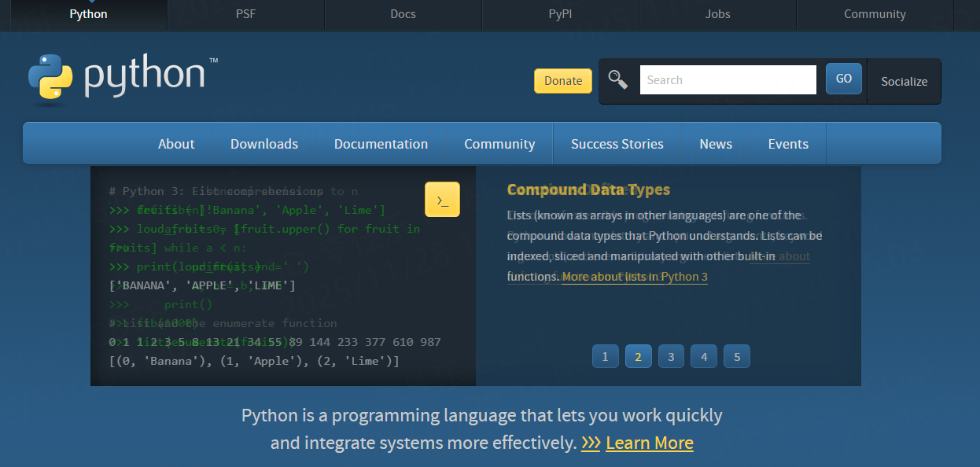This screenshot has height=467, width=980.
Task: Click the Learn More link
Action: point(649,443)
